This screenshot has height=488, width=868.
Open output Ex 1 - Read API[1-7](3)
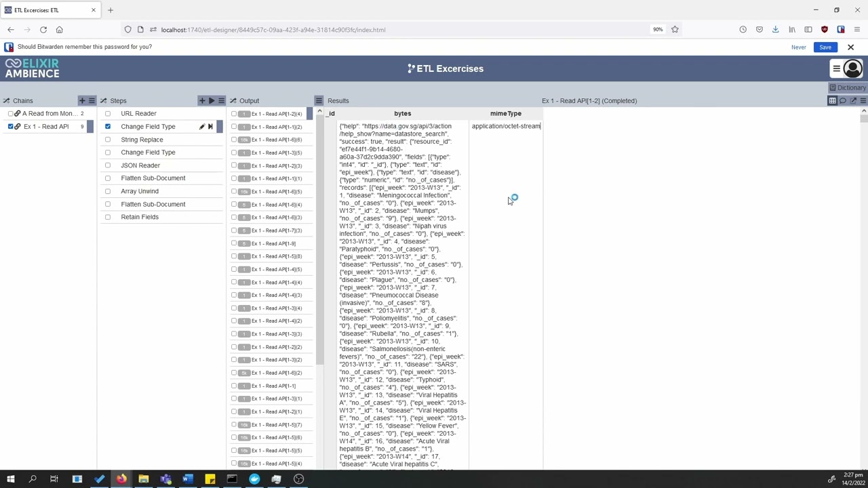click(277, 230)
